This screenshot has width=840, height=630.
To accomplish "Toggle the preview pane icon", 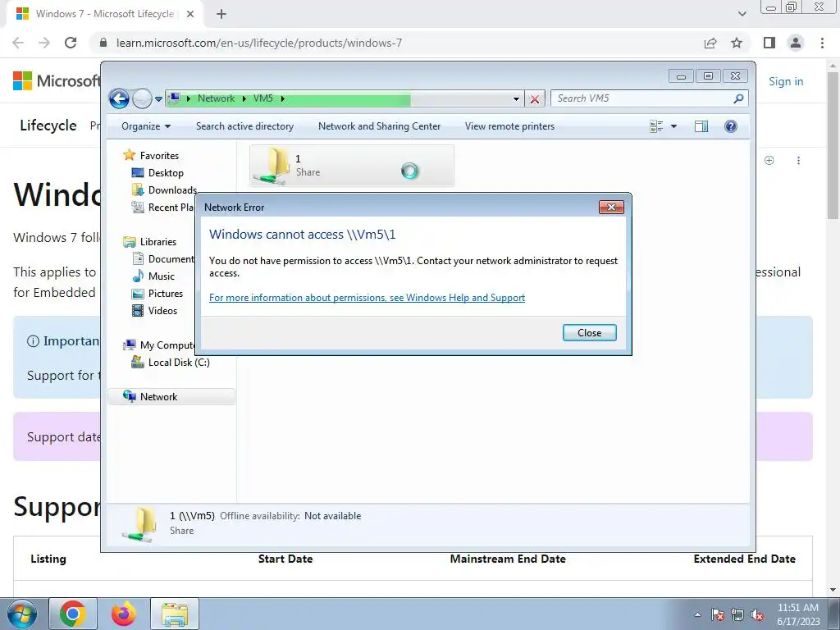I will point(701,126).
